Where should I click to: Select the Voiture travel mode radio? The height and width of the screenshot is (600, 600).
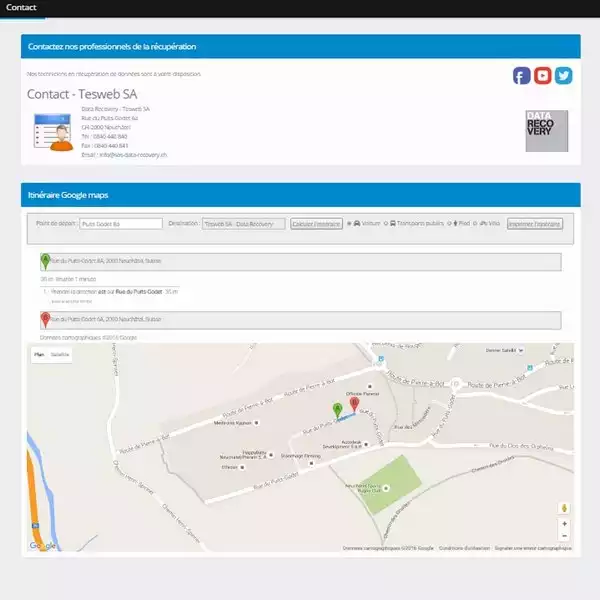click(x=349, y=223)
